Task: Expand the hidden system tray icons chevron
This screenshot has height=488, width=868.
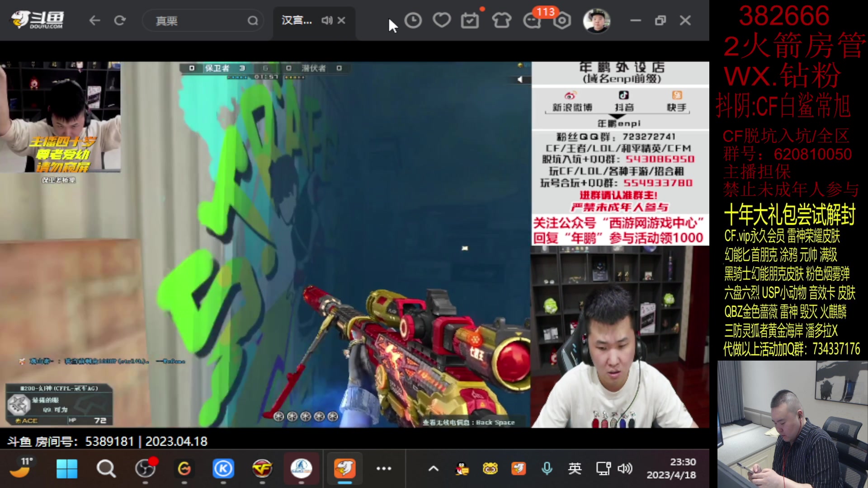Action: pyautogui.click(x=433, y=469)
